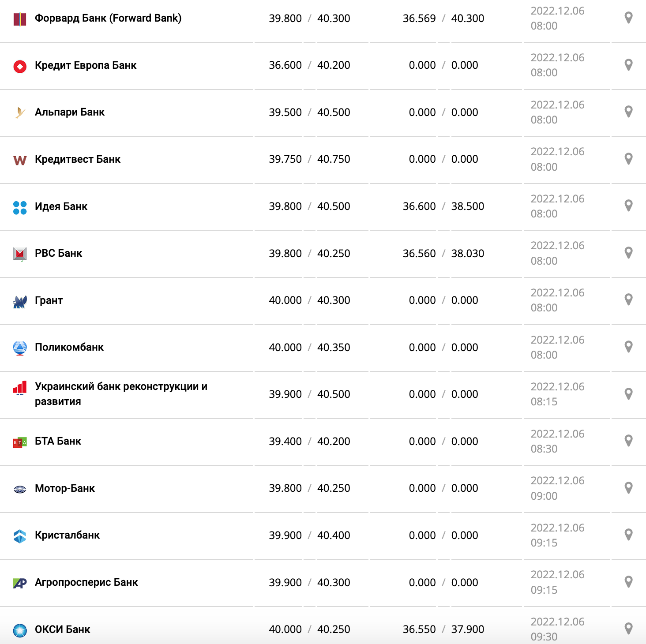
Task: Click the Мотор-Банк map pin icon
Action: pyautogui.click(x=629, y=488)
